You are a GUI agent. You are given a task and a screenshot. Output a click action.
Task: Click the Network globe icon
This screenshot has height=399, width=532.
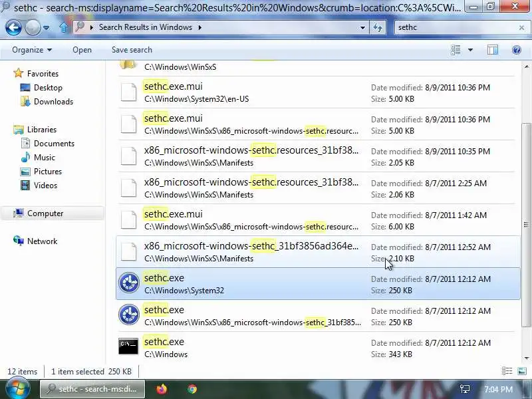point(19,241)
